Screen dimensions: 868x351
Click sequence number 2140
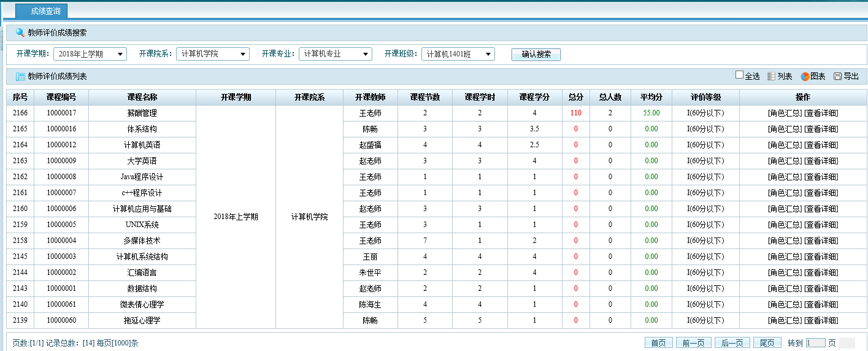click(x=20, y=304)
